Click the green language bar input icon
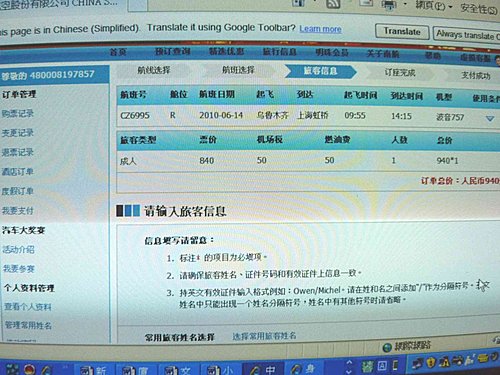This screenshot has width=500, height=375. pyautogui.click(x=367, y=367)
